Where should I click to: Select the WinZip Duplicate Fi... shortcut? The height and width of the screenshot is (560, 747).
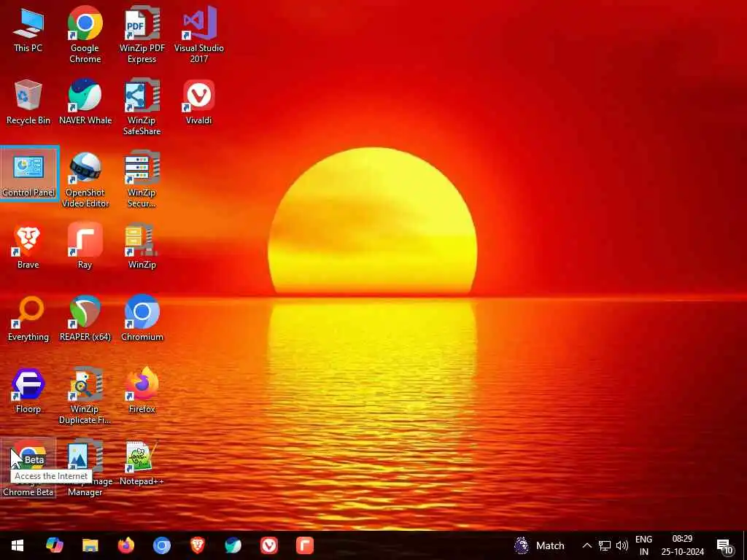85,396
